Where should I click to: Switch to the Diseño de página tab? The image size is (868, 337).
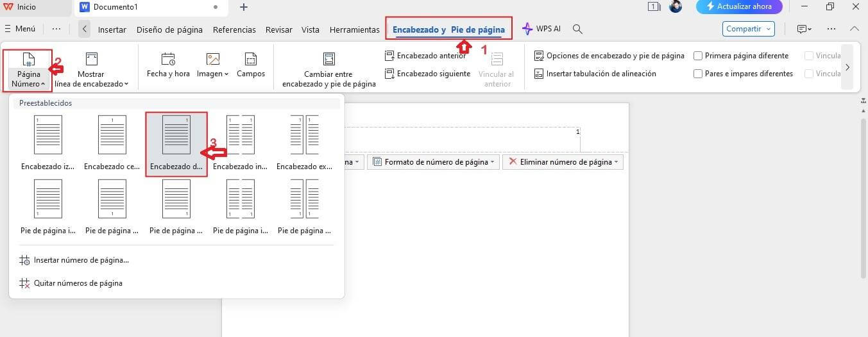[169, 29]
